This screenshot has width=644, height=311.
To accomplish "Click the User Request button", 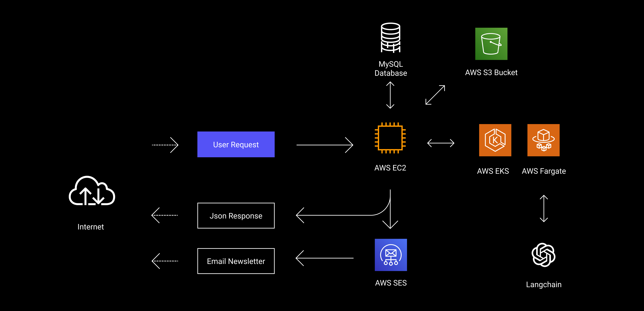I will point(236,144).
